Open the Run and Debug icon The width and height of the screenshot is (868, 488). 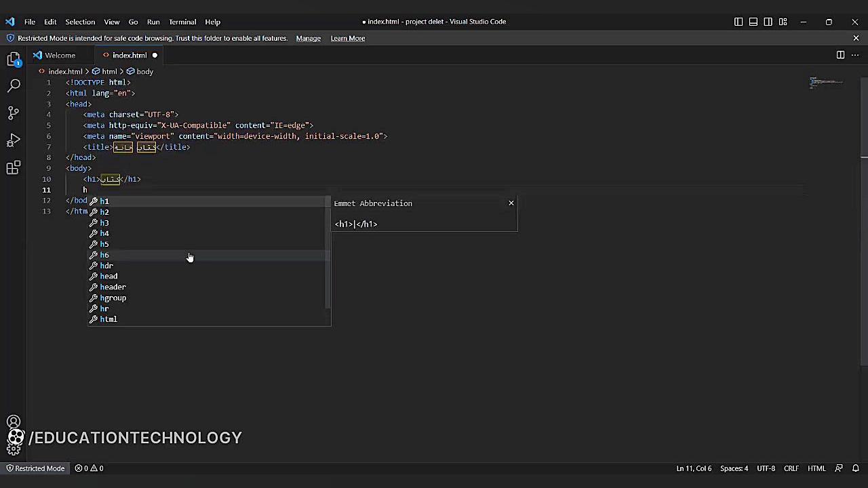[x=14, y=140]
